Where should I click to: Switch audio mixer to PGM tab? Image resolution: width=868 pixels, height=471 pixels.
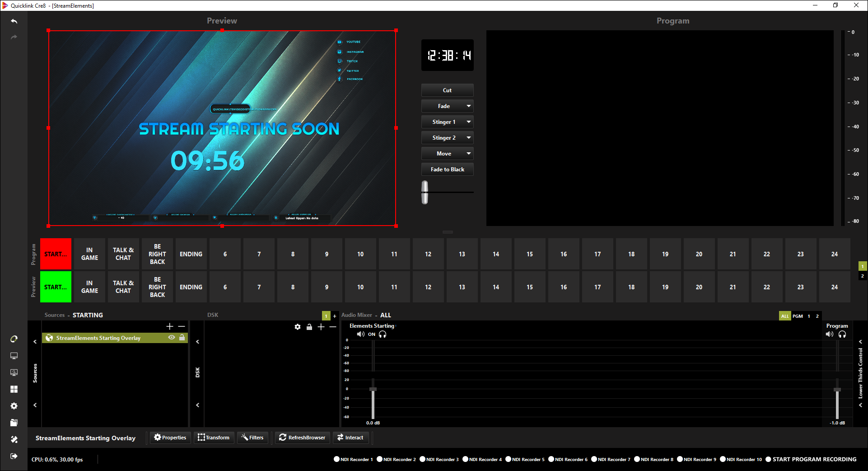[798, 316]
